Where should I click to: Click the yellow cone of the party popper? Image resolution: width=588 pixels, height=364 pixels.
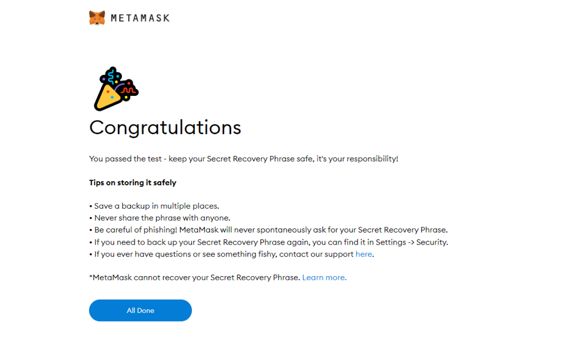point(105,98)
